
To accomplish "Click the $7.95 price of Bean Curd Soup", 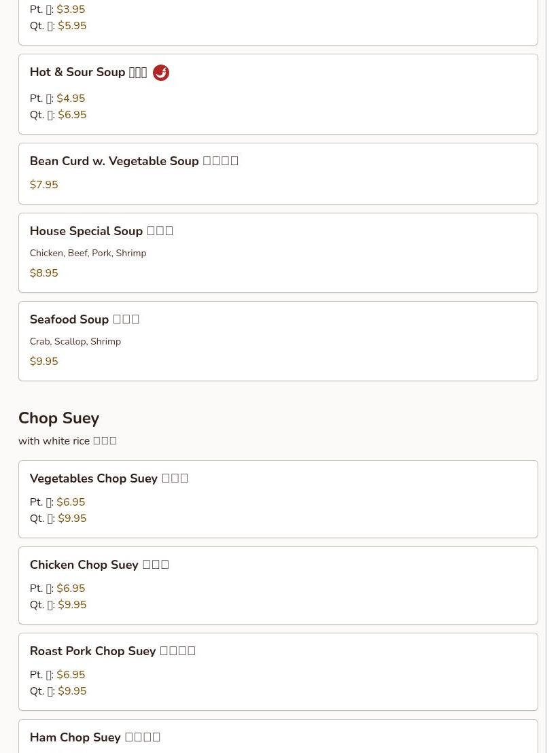I will pyautogui.click(x=44, y=185).
